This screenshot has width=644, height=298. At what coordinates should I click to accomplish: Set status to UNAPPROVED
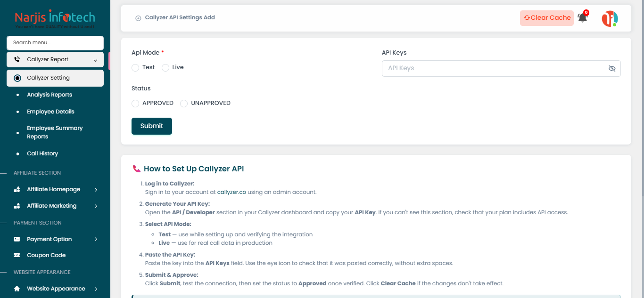click(x=184, y=104)
